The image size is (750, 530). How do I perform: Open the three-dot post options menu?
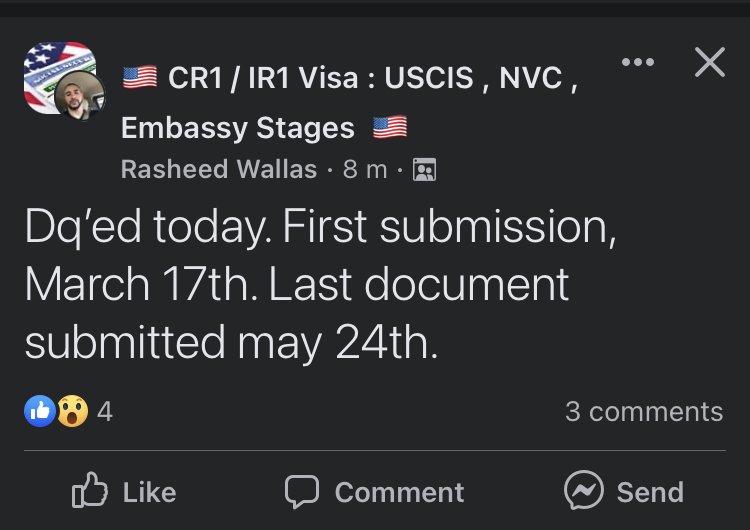click(638, 62)
